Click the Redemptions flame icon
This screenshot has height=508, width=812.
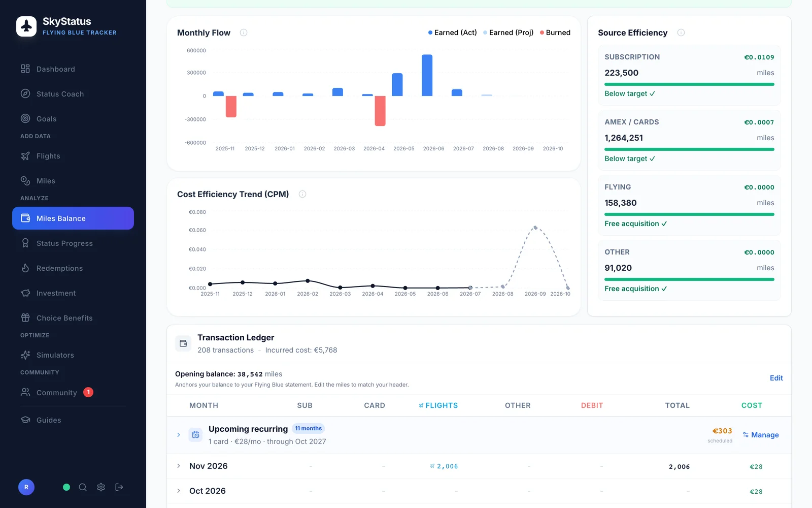pyautogui.click(x=25, y=268)
